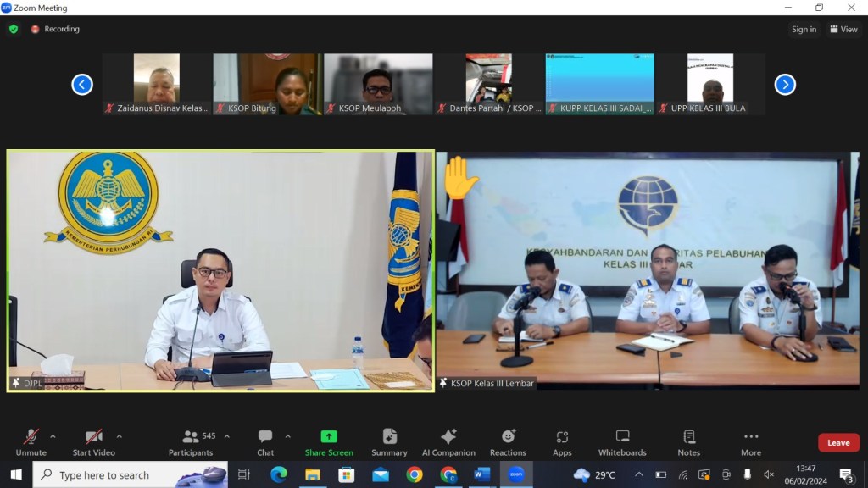The width and height of the screenshot is (868, 488).
Task: Expand video options arrow next to Start Video
Action: tap(119, 436)
